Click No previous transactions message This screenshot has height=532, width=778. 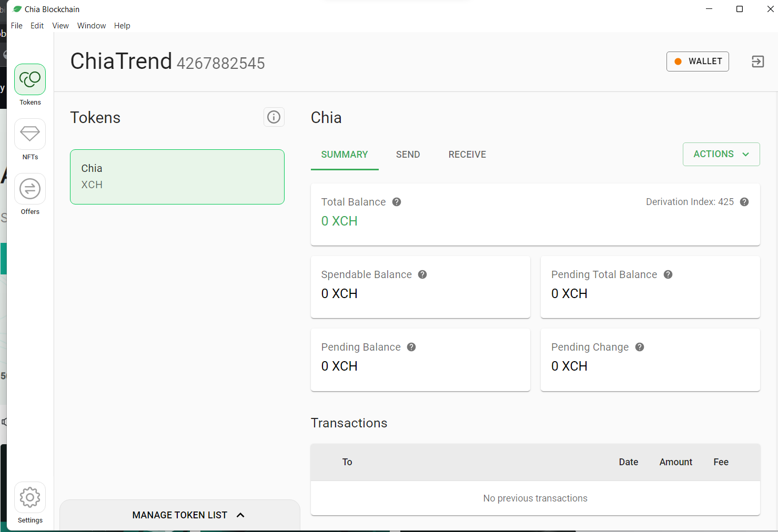pos(535,498)
